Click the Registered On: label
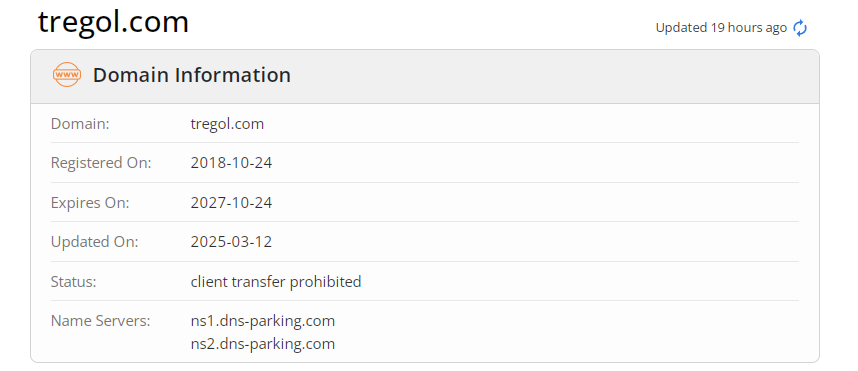The height and width of the screenshot is (371, 858). pos(101,163)
